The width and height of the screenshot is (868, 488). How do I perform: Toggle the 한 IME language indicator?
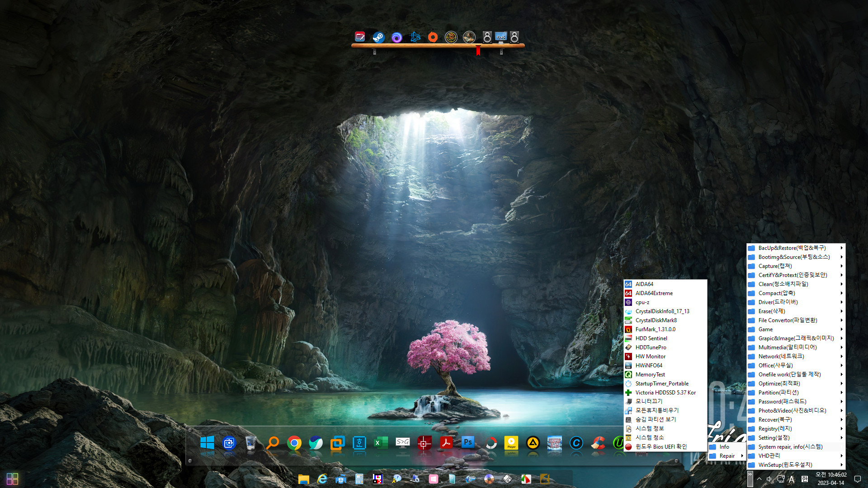click(x=805, y=479)
